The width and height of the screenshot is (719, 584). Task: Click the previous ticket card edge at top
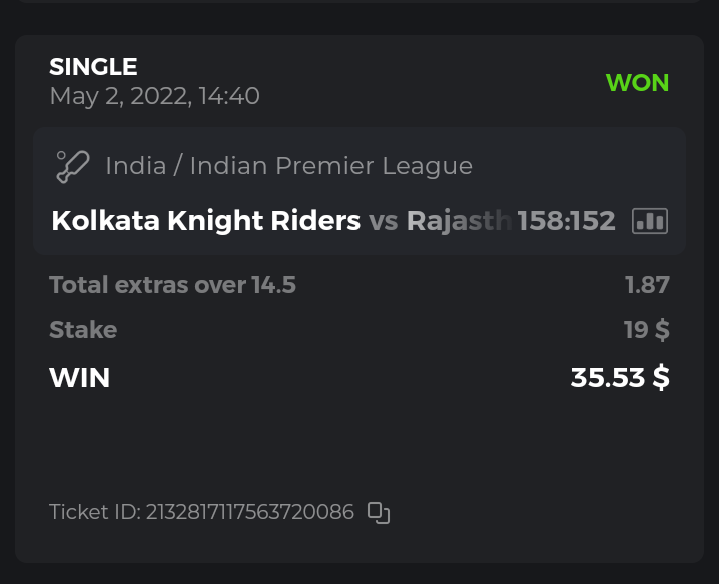[359, 2]
